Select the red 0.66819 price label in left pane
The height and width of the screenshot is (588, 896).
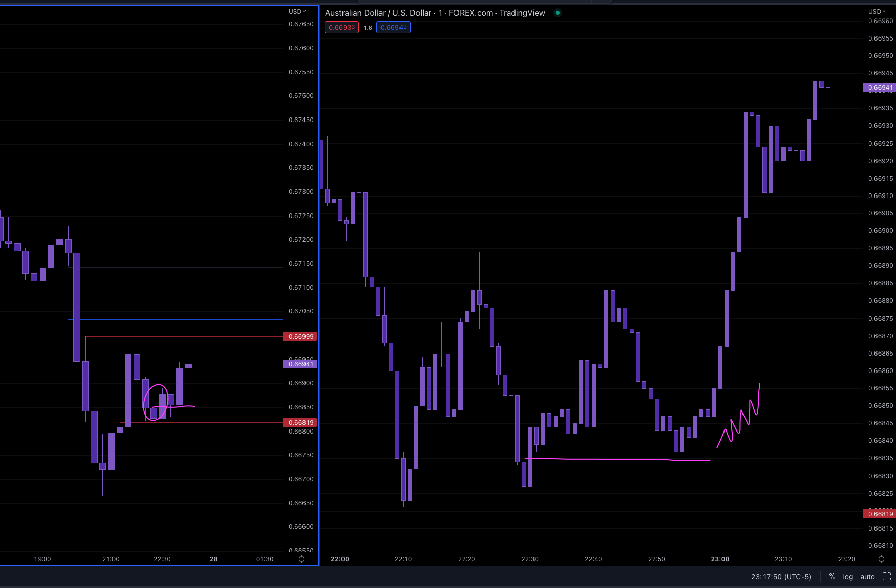pos(301,423)
